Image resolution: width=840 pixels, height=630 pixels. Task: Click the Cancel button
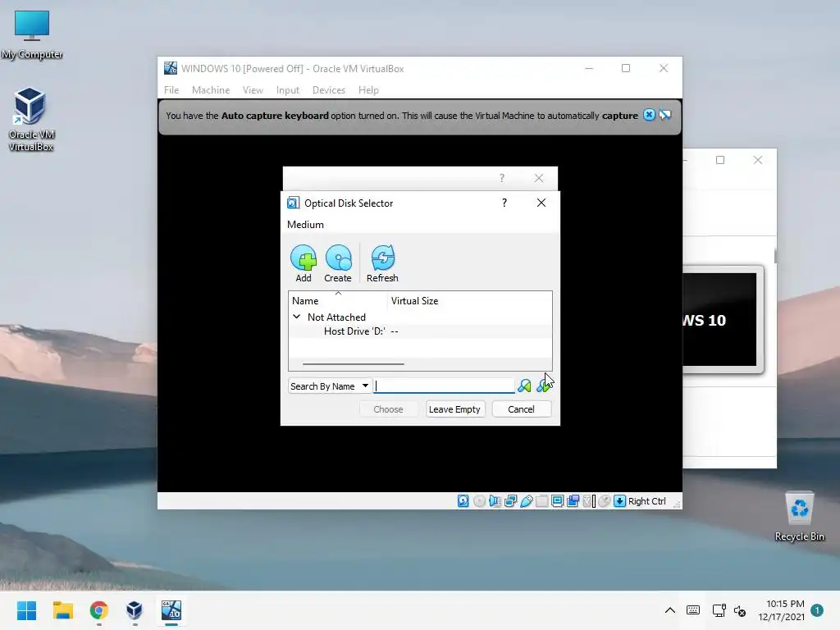pos(521,409)
